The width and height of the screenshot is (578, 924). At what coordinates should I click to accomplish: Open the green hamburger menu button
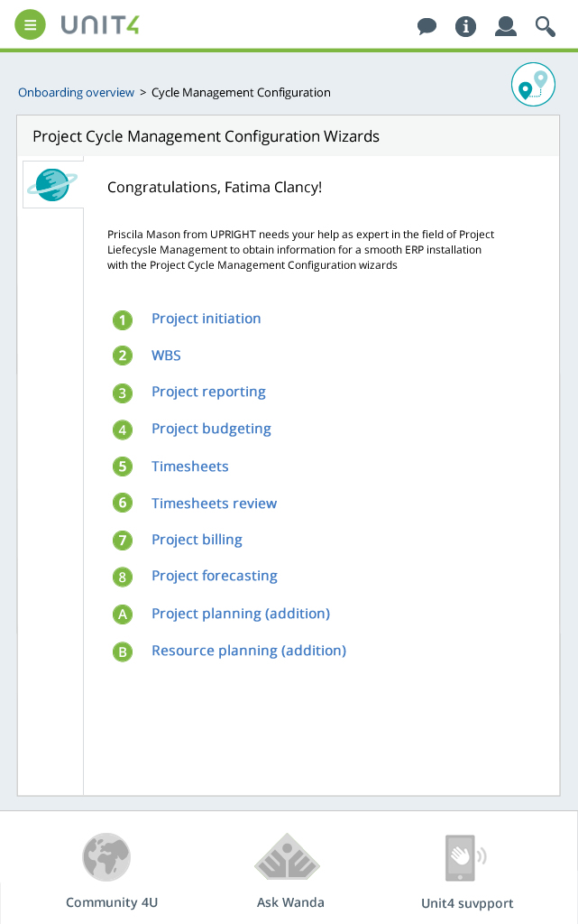pyautogui.click(x=30, y=25)
